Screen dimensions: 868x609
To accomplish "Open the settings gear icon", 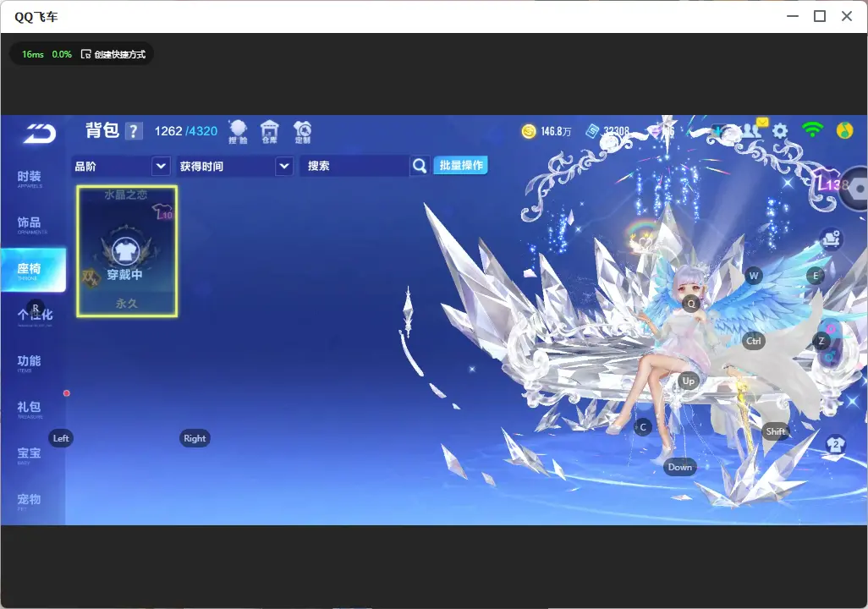I will tap(780, 131).
